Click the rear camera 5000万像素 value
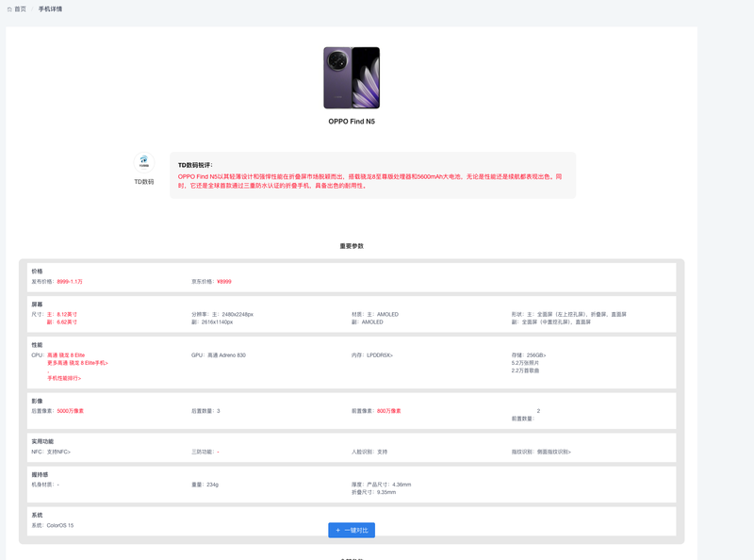Viewport: 754px width, 560px height. 70,411
